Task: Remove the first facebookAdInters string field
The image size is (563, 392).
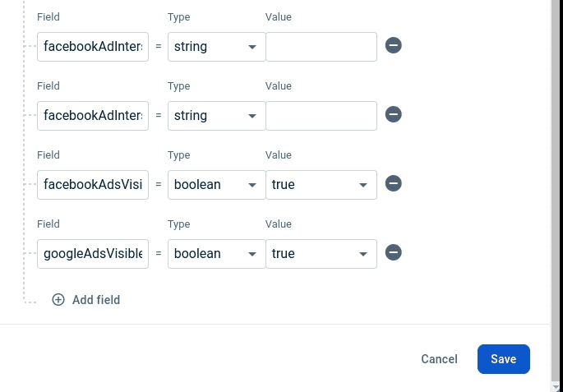Action: [394, 46]
